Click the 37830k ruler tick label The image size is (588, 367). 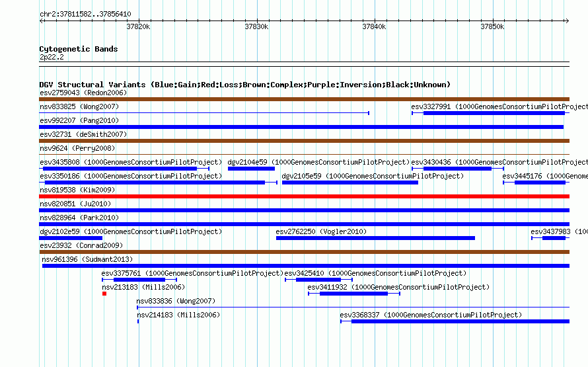[x=256, y=26]
